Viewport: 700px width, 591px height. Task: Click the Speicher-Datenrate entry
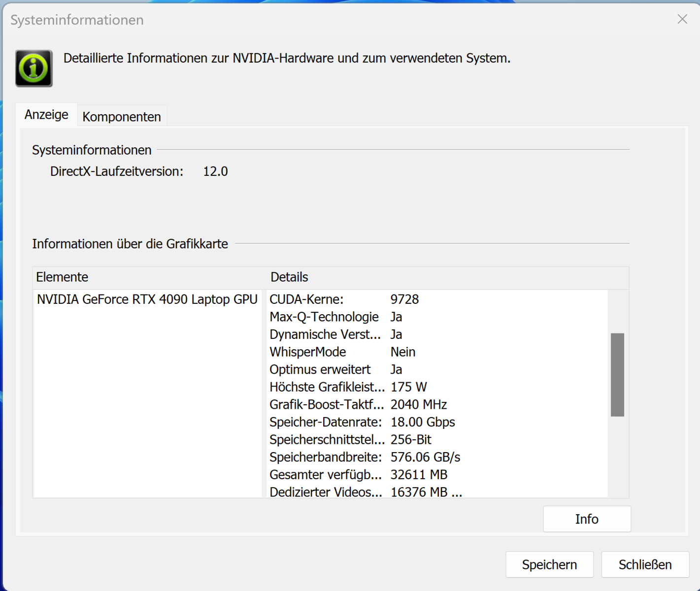[362, 422]
